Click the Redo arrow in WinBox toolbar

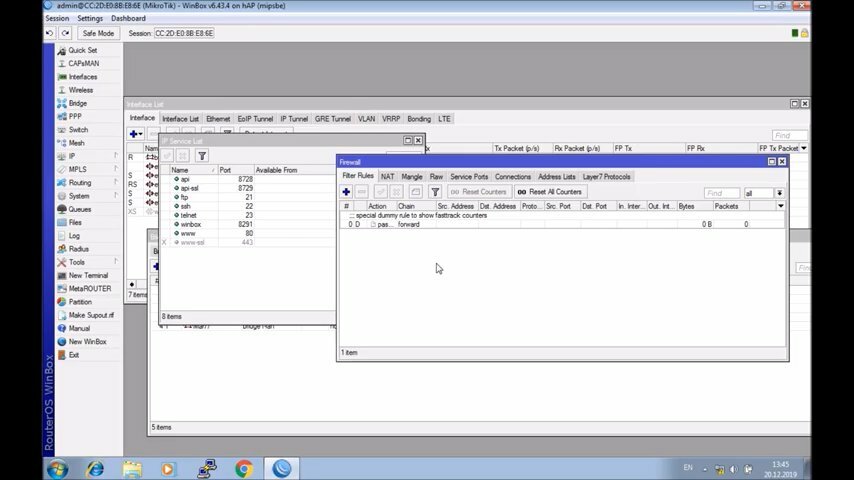click(x=65, y=33)
